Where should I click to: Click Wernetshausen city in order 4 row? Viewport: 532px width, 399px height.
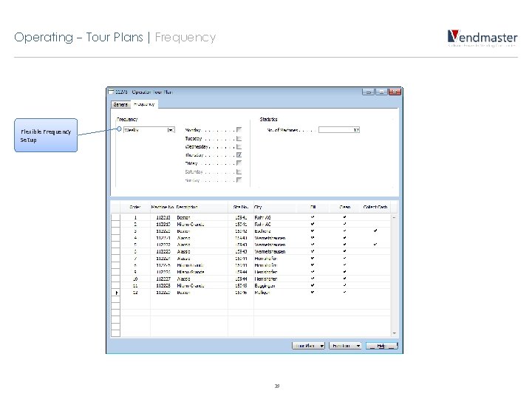coord(270,238)
